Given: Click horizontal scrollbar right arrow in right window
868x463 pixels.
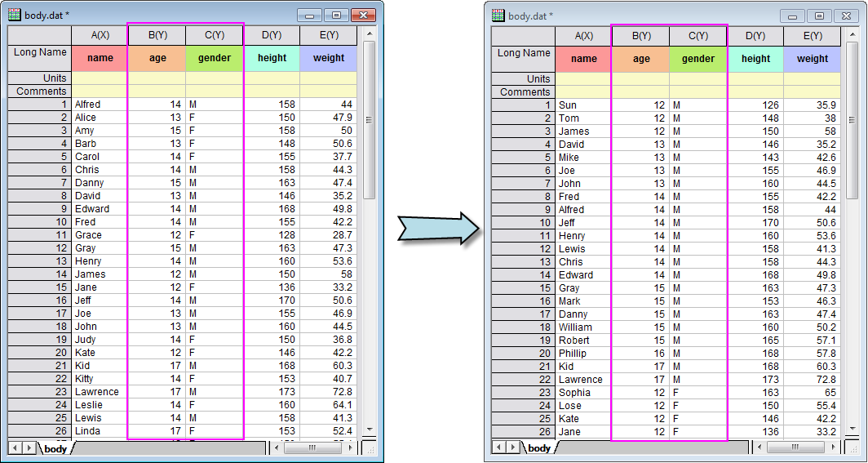Looking at the screenshot, I should [835, 447].
